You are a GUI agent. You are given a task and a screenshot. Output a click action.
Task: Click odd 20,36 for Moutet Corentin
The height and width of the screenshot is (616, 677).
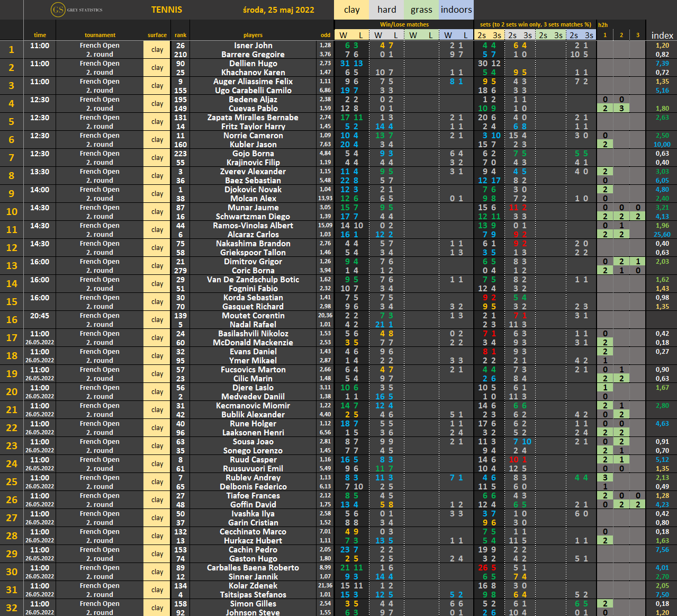coord(326,316)
